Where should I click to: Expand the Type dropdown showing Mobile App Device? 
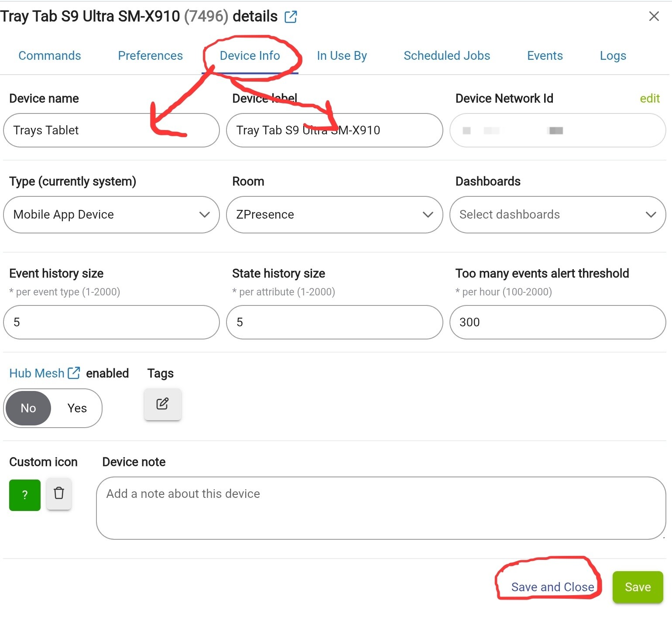(x=111, y=215)
